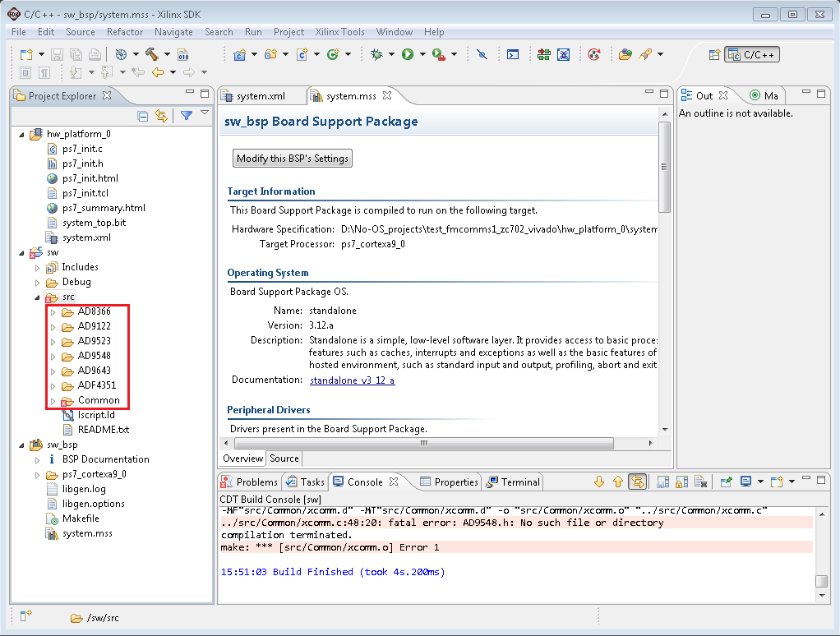Toggle Link with Editor in Project Explorer
The image size is (840, 636).
click(161, 116)
